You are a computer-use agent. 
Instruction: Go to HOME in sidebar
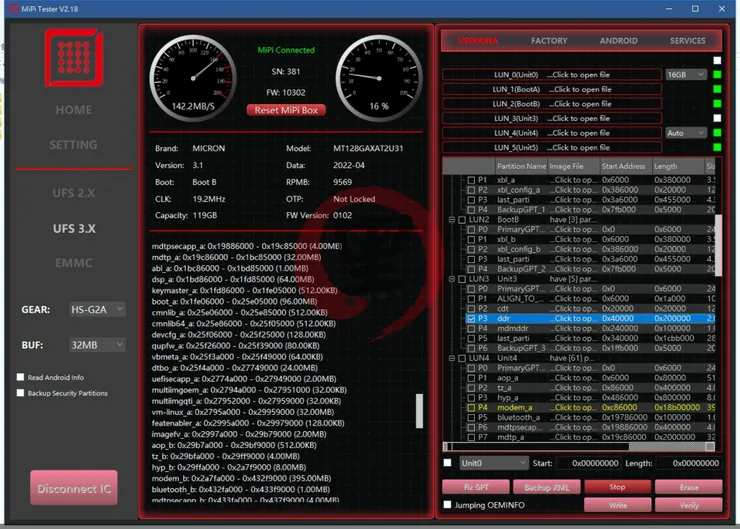pos(74,110)
